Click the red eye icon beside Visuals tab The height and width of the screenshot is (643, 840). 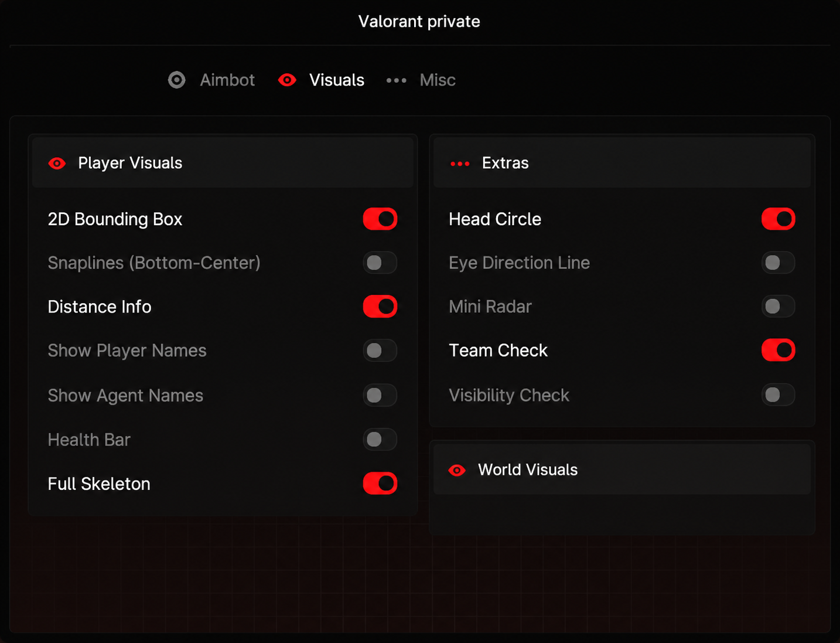click(287, 80)
